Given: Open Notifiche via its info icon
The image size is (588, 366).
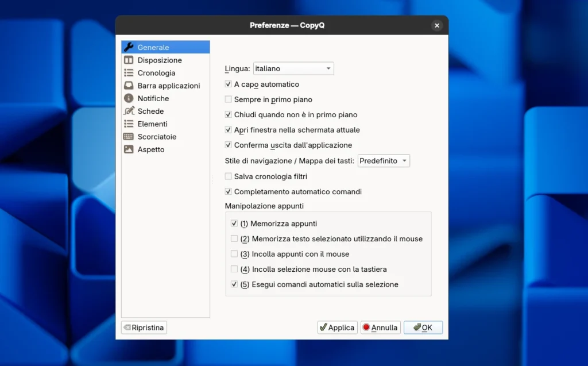Looking at the screenshot, I should [x=129, y=98].
